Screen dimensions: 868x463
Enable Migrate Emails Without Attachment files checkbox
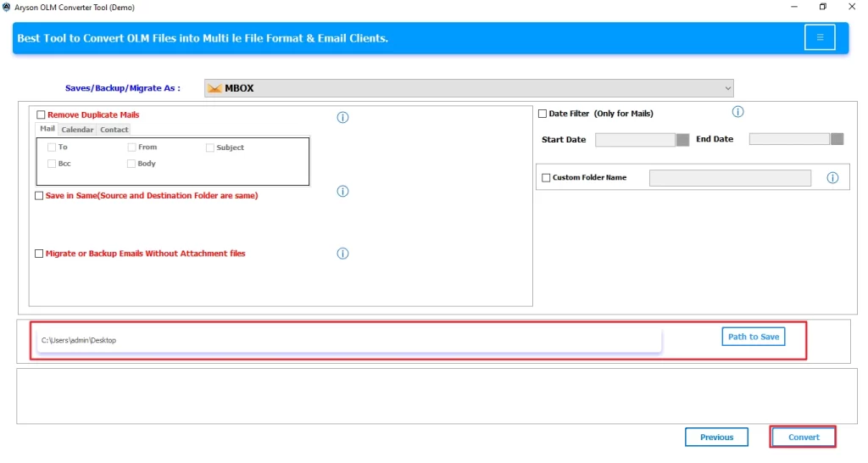[x=39, y=254]
